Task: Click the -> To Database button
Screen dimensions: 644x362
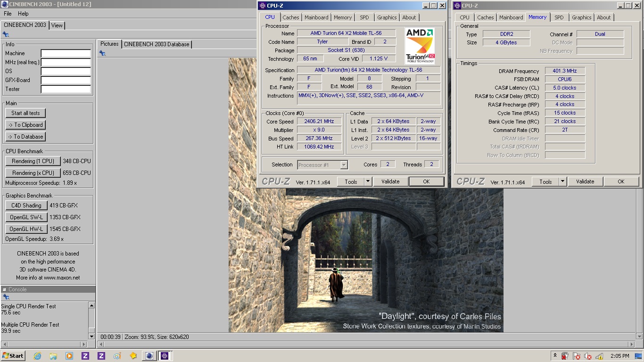Action: pyautogui.click(x=25, y=137)
